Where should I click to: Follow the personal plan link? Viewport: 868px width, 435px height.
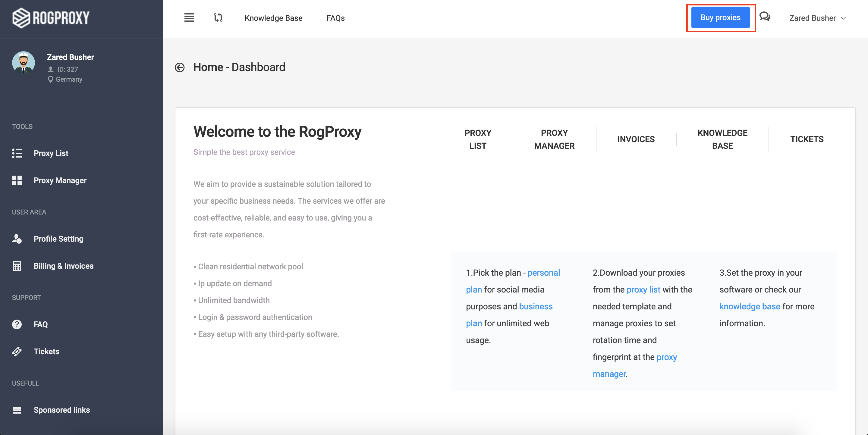(x=543, y=273)
